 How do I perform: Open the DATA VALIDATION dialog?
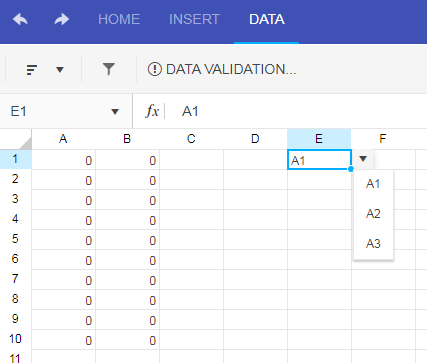[222, 69]
